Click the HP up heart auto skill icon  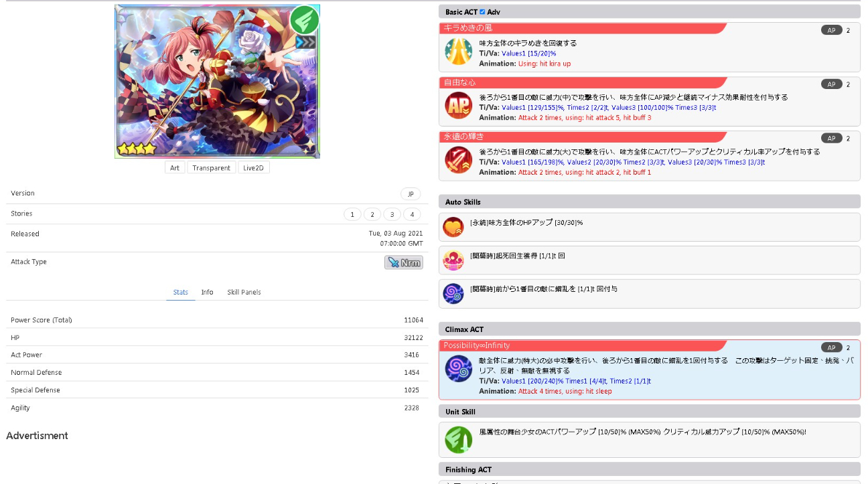(x=453, y=227)
